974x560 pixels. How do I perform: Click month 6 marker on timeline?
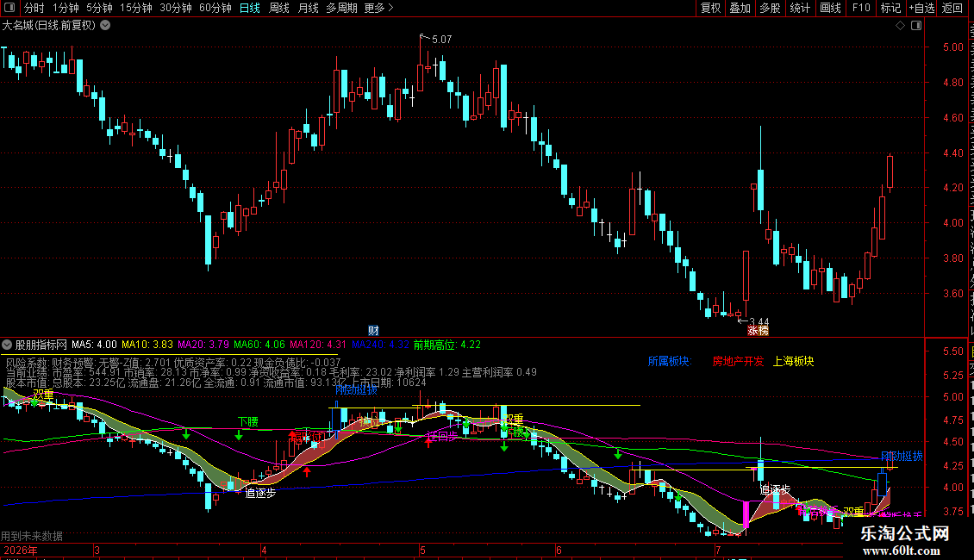tap(559, 551)
